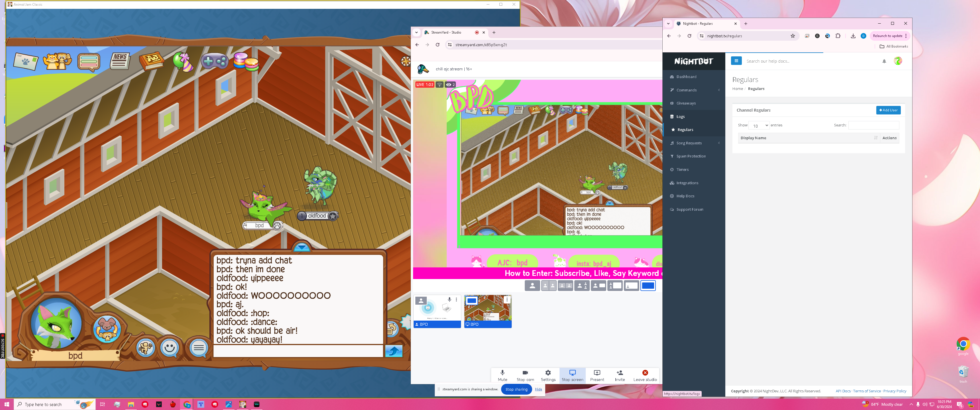The height and width of the screenshot is (410, 980).
Task: Click the BPD camera thumbnail in StreamYard
Action: [x=437, y=311]
